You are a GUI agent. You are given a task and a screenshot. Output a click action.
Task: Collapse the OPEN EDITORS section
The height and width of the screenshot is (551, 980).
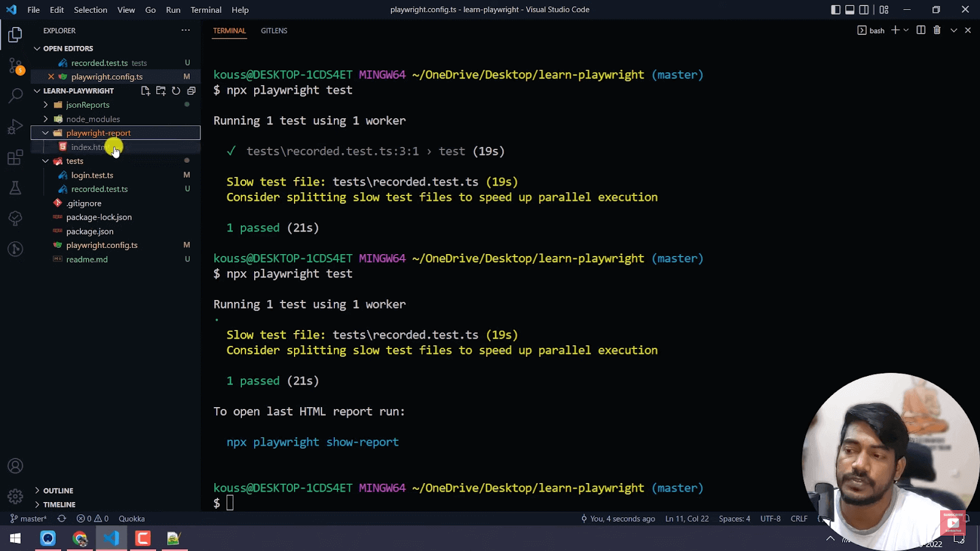click(x=38, y=48)
